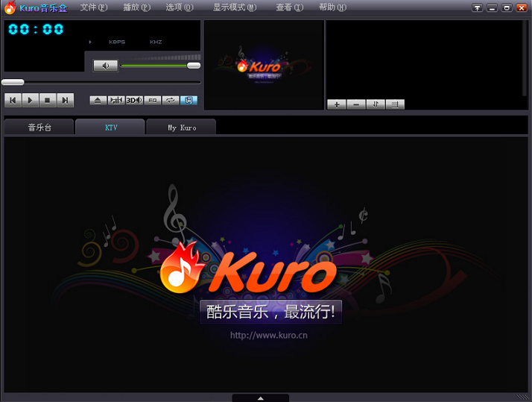Open the playlist list options button
Viewport: 532px width, 402px height.
click(395, 104)
